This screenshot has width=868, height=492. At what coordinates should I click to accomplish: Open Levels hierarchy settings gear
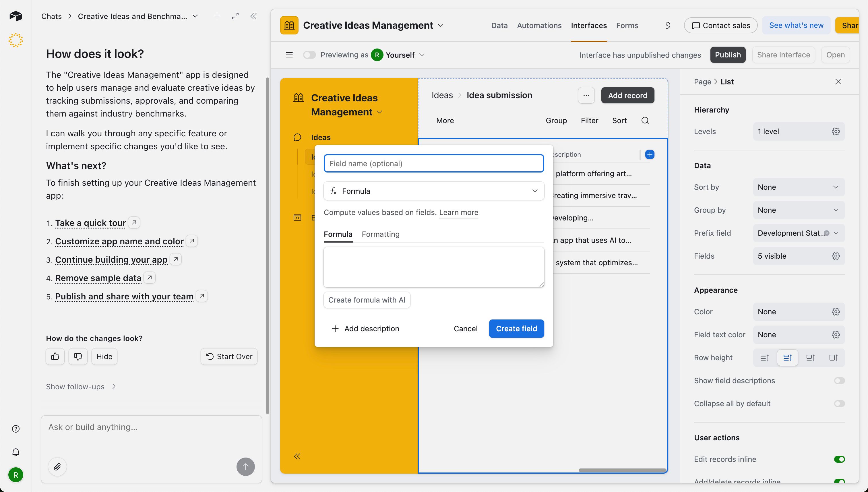[836, 131]
